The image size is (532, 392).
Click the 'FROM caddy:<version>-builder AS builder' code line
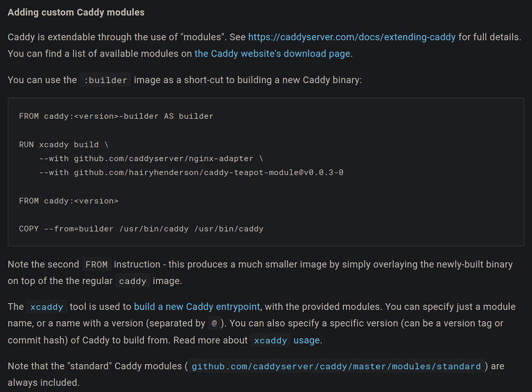(x=116, y=116)
